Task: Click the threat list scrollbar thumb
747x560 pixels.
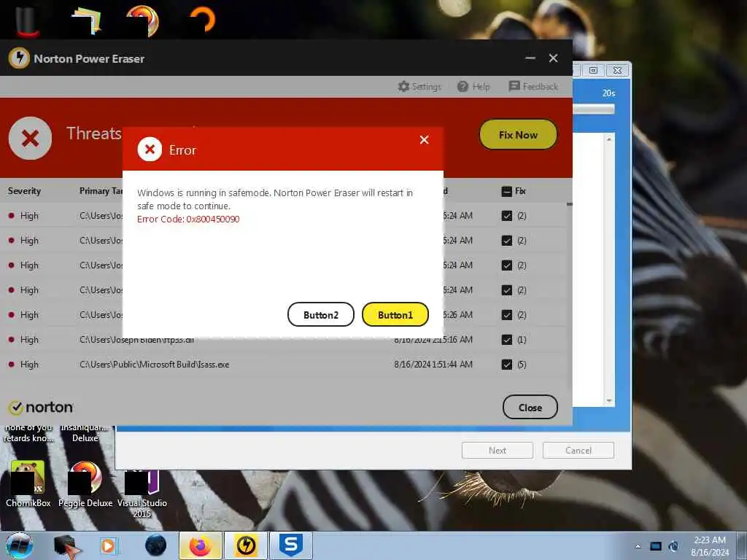Action: click(569, 204)
